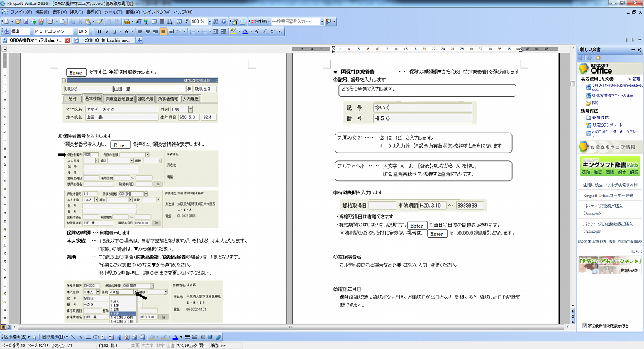Open the zoom percentage 100% dropdown
Screen dimensions: 644x349
(209, 21)
